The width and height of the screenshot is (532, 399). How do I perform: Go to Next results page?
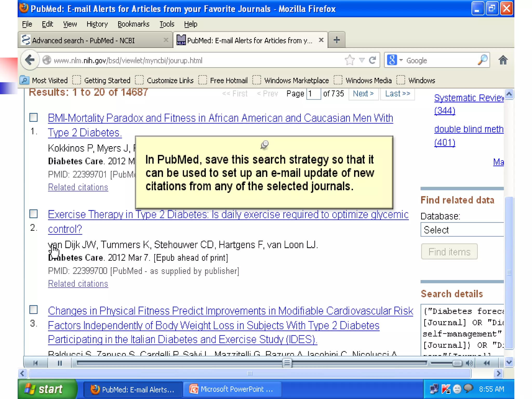point(363,94)
